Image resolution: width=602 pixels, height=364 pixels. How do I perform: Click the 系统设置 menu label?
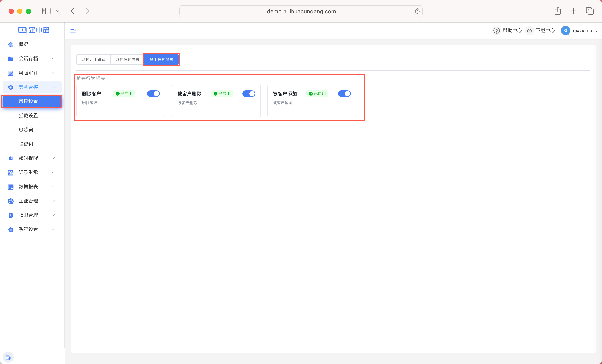pos(28,229)
